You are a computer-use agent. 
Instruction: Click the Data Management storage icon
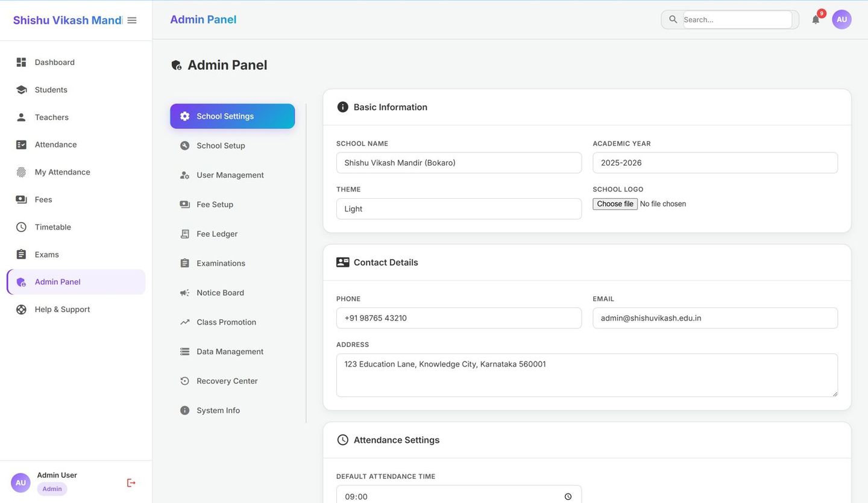pyautogui.click(x=185, y=352)
